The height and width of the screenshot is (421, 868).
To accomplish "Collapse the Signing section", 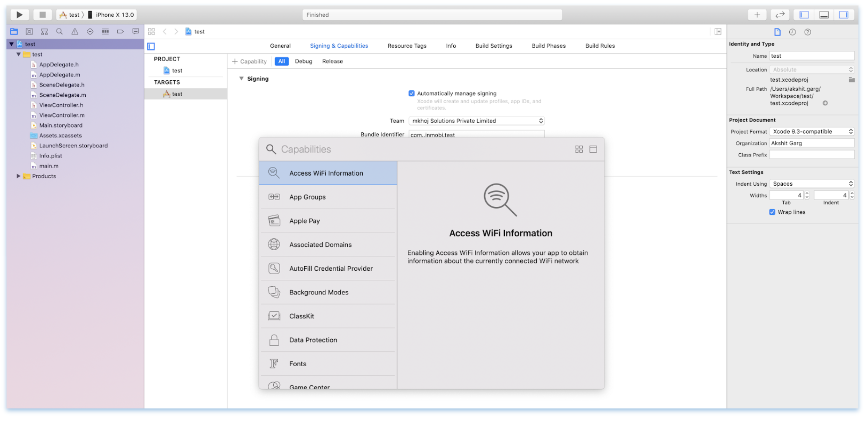I will [241, 78].
